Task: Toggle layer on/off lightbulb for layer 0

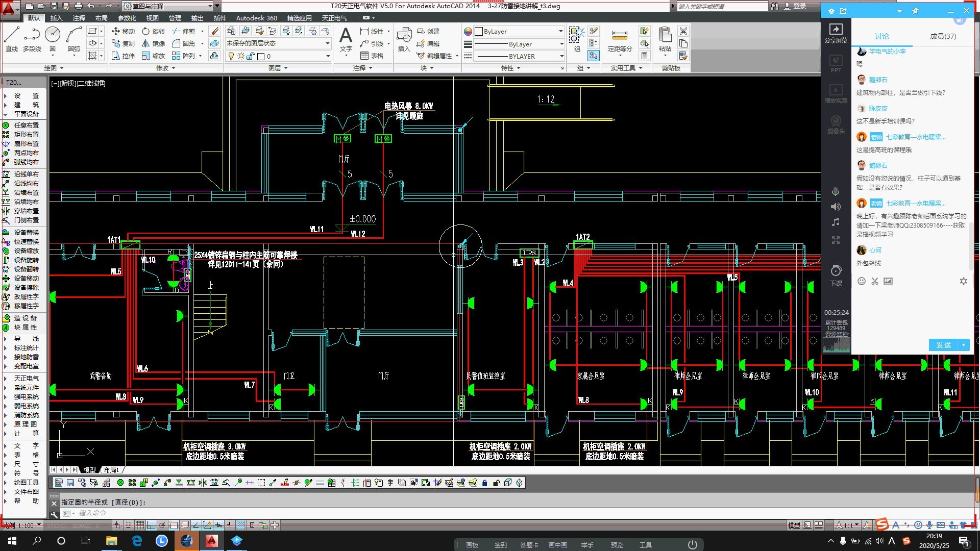Action: 231,56
